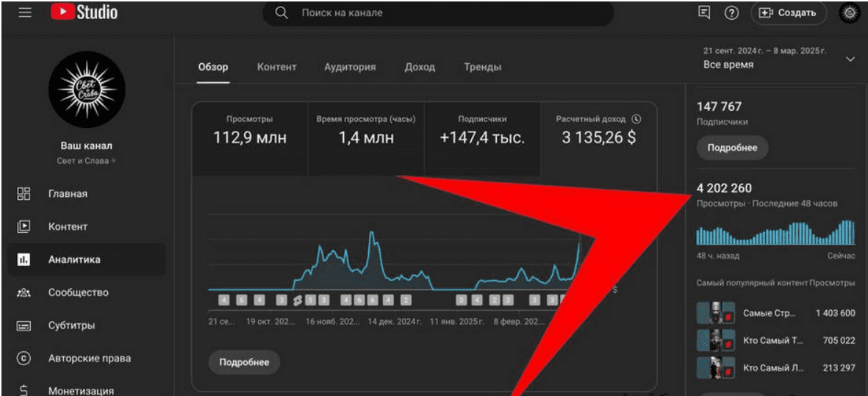The image size is (868, 396).
Task: Open account avatar in top right
Action: (850, 12)
